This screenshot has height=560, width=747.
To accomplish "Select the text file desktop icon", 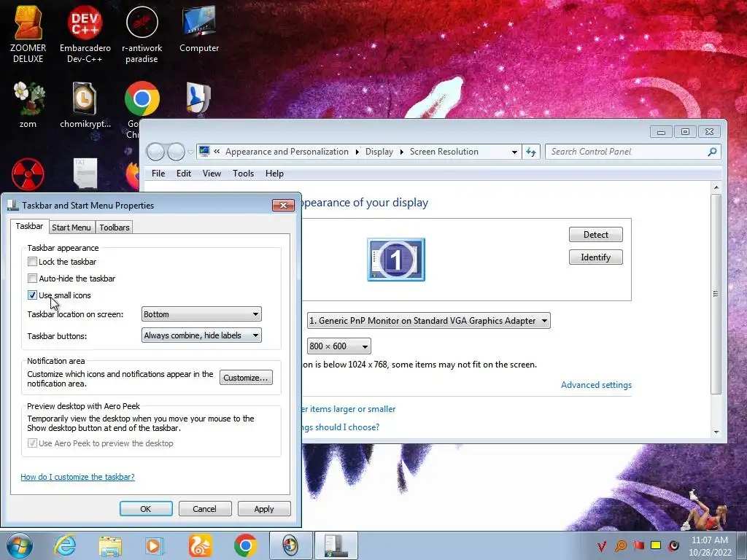I will click(85, 174).
